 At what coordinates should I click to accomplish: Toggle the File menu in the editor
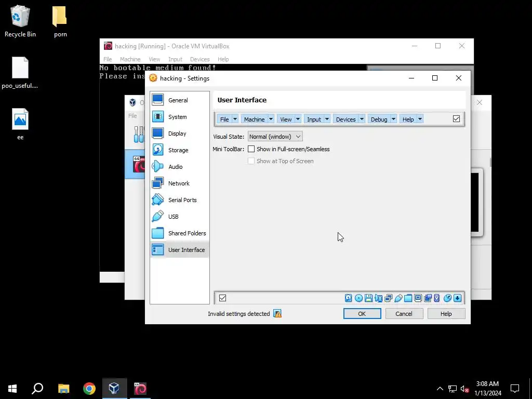pyautogui.click(x=224, y=119)
